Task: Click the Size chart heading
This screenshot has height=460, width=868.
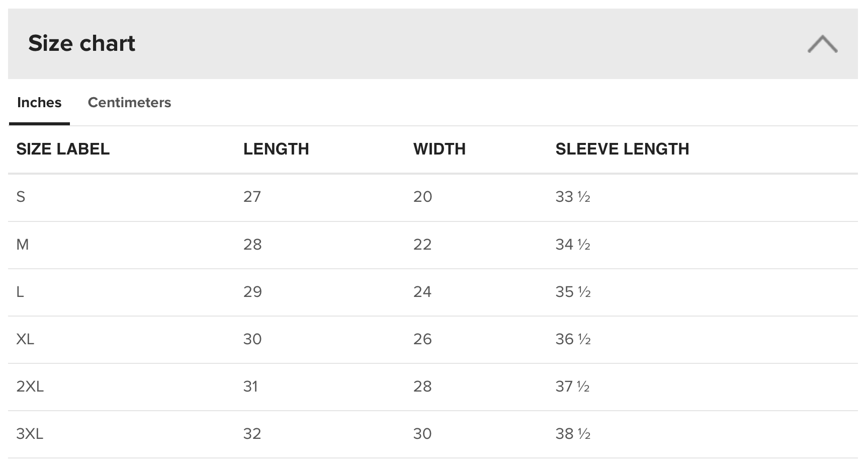Action: tap(81, 43)
